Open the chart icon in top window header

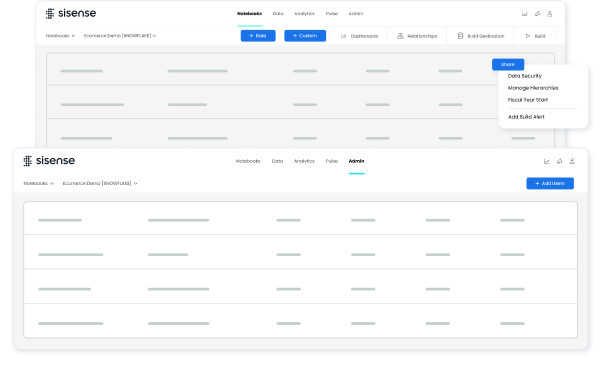pyautogui.click(x=524, y=14)
